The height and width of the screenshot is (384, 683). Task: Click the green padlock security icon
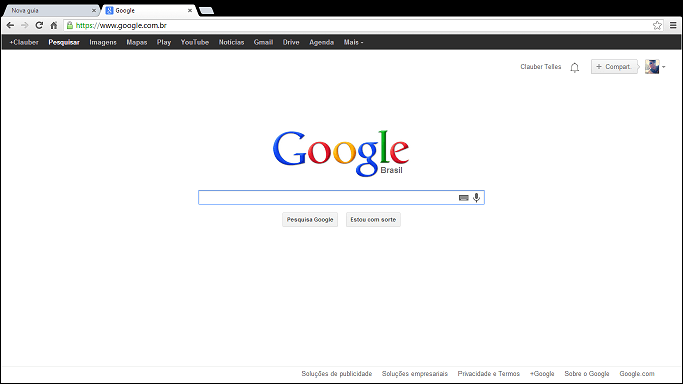70,25
